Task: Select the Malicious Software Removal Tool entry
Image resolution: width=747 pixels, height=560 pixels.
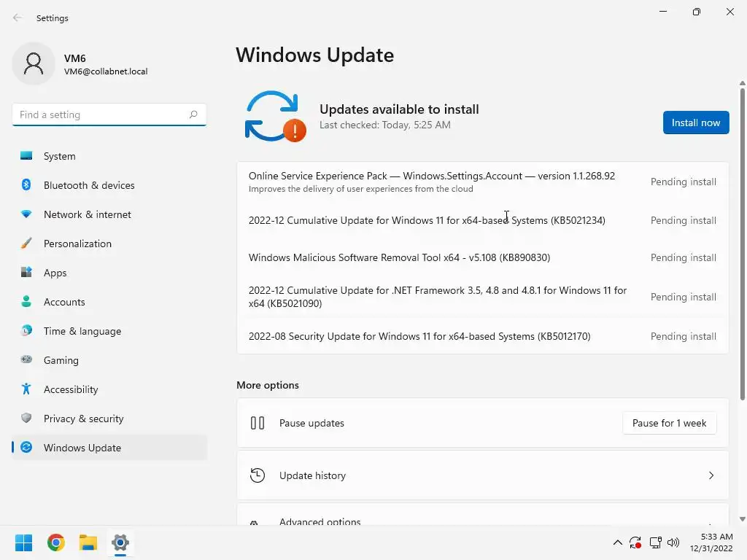Action: (483, 257)
